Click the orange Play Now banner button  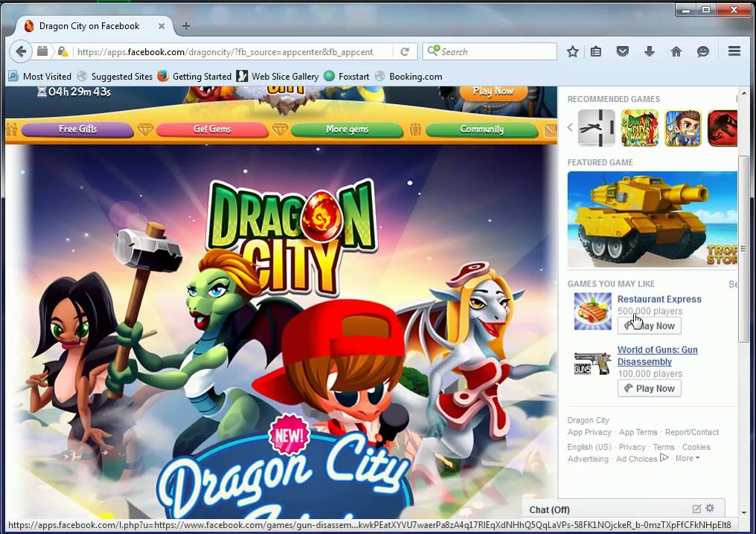point(493,92)
